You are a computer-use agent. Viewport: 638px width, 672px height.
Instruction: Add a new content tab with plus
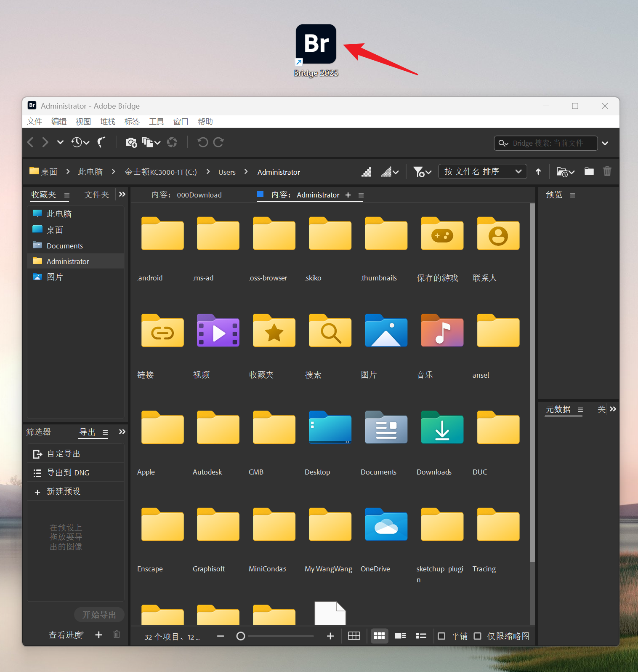click(x=348, y=195)
